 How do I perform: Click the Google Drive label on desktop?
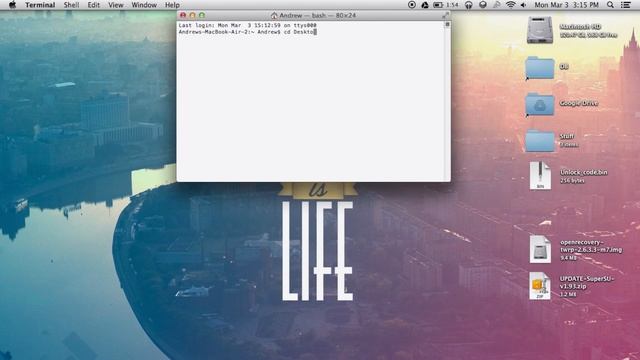coord(578,103)
